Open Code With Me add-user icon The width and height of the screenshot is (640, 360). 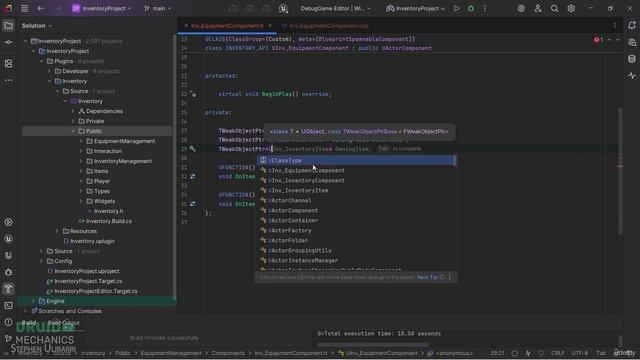coord(538,8)
